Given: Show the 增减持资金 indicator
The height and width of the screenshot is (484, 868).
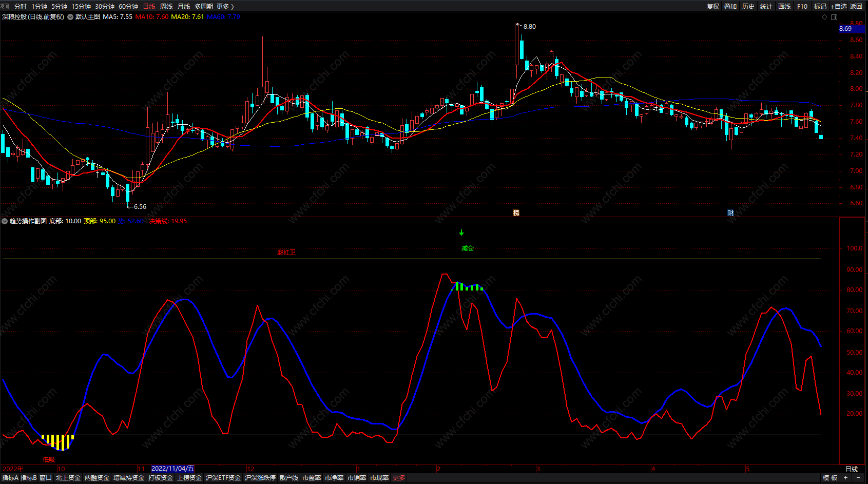Looking at the screenshot, I should pyautogui.click(x=129, y=478).
